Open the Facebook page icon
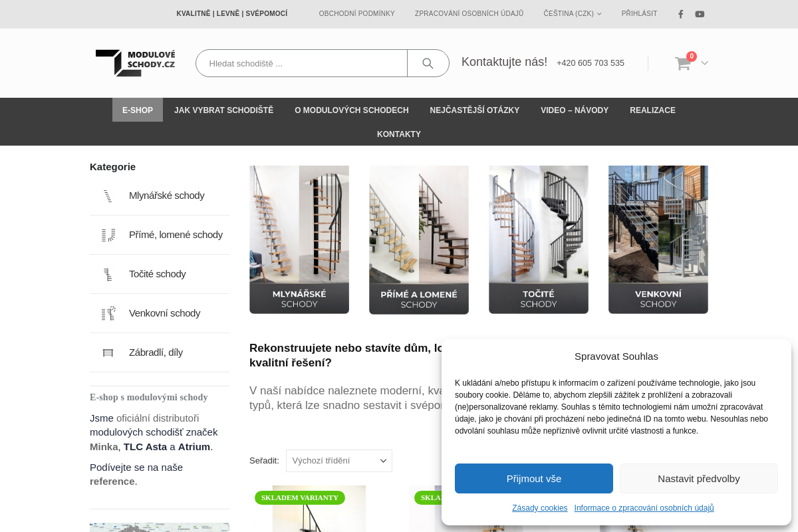 click(680, 14)
